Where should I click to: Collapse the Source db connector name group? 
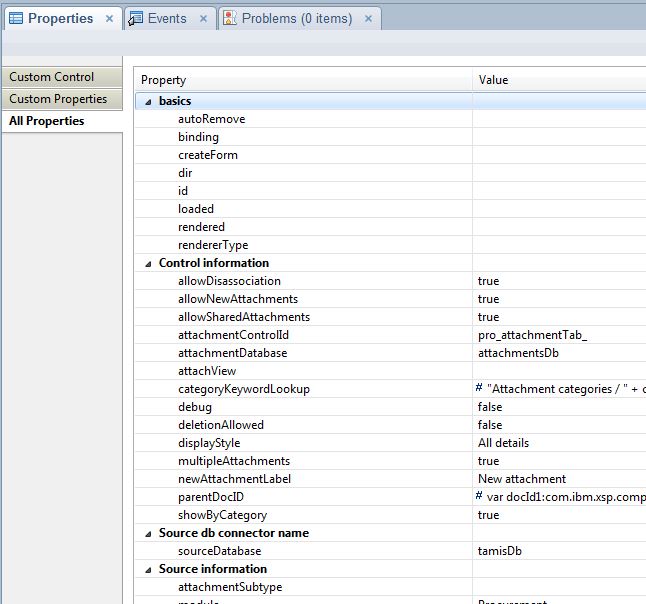pyautogui.click(x=148, y=533)
